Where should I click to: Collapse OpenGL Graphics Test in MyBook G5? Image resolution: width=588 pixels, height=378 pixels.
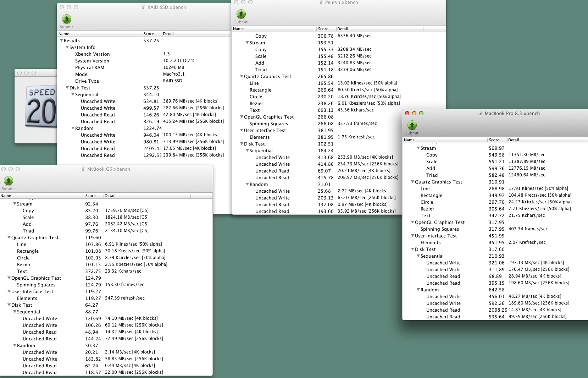coord(9,278)
